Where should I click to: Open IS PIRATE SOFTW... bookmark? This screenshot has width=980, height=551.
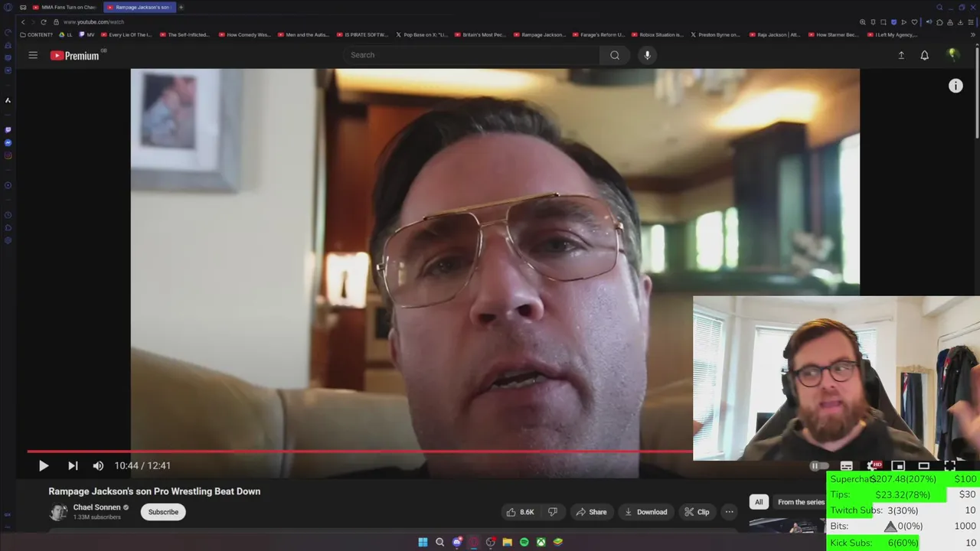point(363,34)
